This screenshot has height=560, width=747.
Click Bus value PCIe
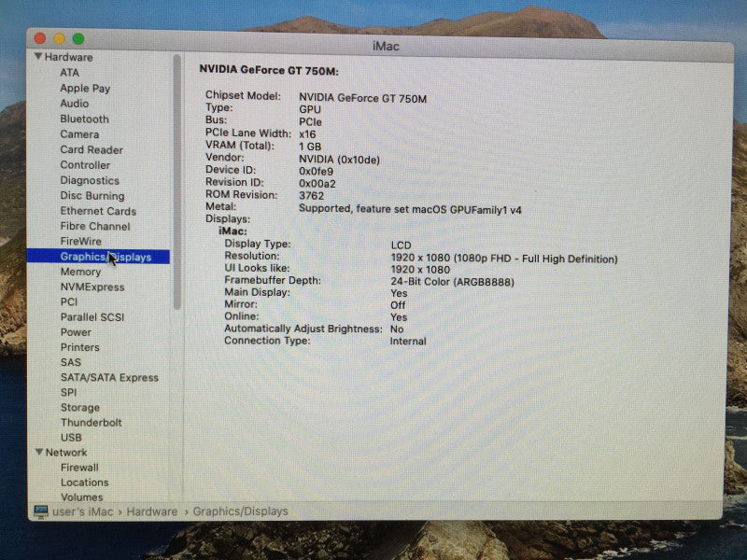310,122
